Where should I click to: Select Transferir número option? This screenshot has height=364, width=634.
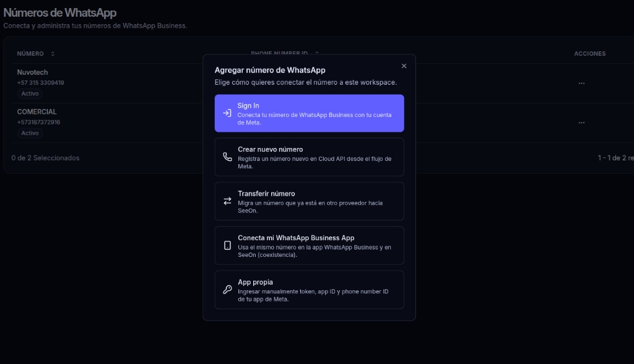(309, 201)
